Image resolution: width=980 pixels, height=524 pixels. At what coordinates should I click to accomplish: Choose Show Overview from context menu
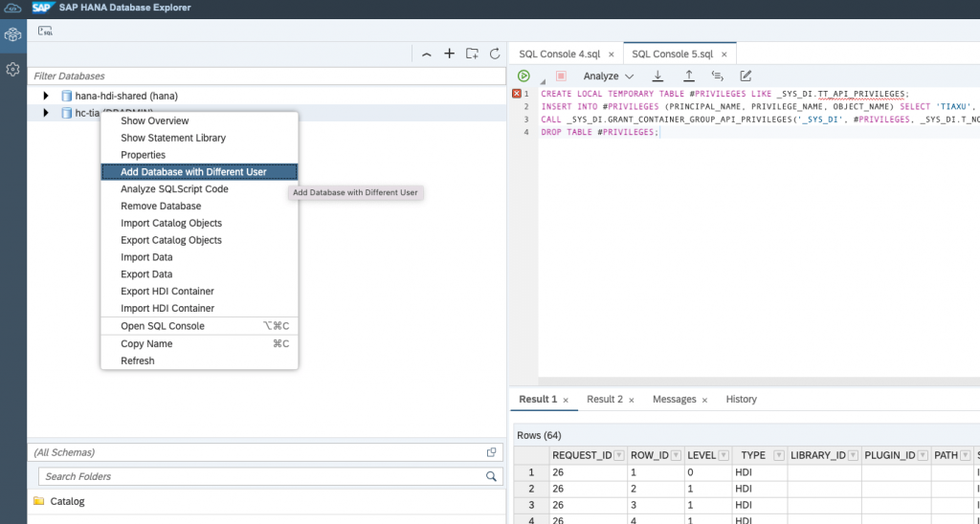[x=199, y=120]
